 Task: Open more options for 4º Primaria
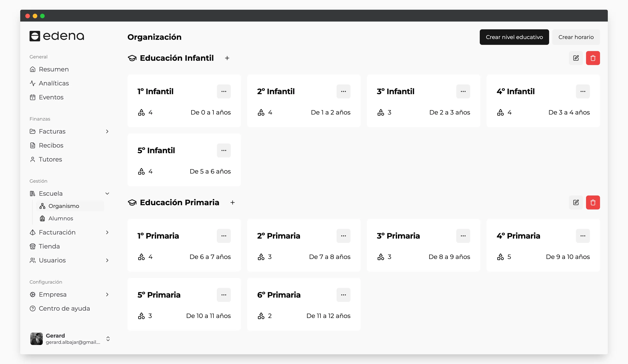583,236
